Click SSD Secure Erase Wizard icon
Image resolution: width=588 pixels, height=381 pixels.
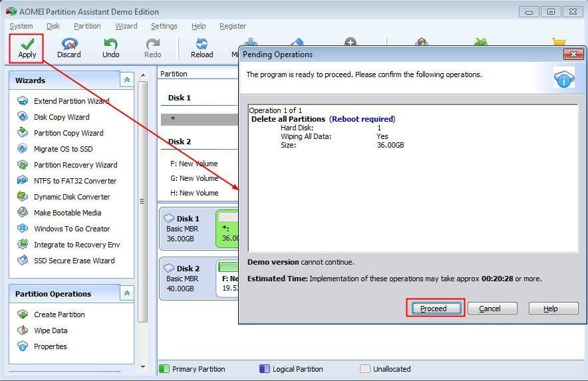click(x=23, y=260)
